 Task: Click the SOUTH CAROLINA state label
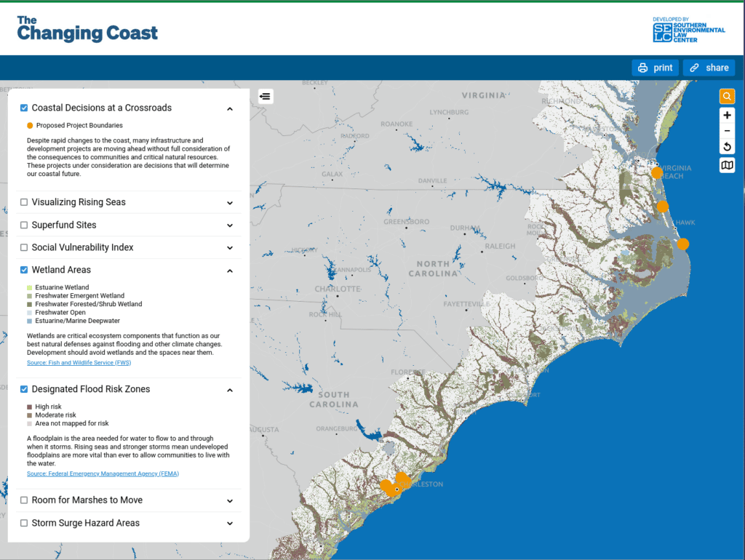pyautogui.click(x=333, y=399)
